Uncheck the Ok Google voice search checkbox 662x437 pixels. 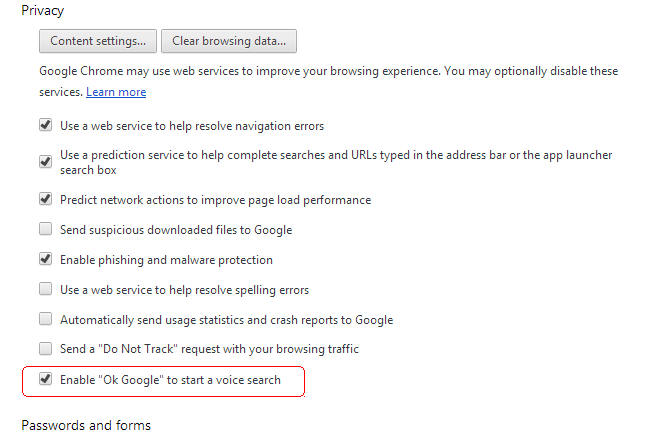click(x=46, y=379)
